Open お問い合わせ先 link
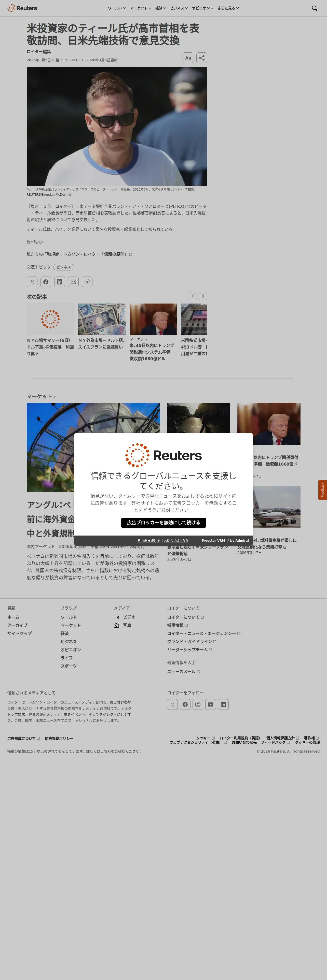Image resolution: width=327 pixels, height=980 pixels. click(244, 742)
